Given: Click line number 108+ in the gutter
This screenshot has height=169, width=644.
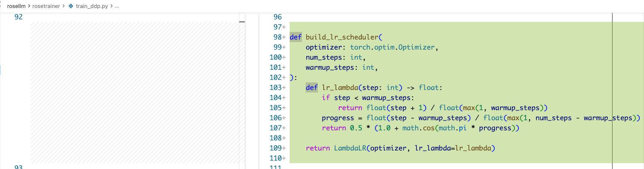Looking at the screenshot, I should point(277,138).
